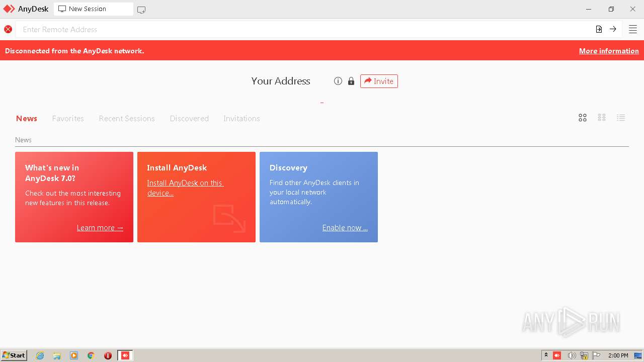Click the network tray icon
The width and height of the screenshot is (644, 362).
(x=584, y=355)
